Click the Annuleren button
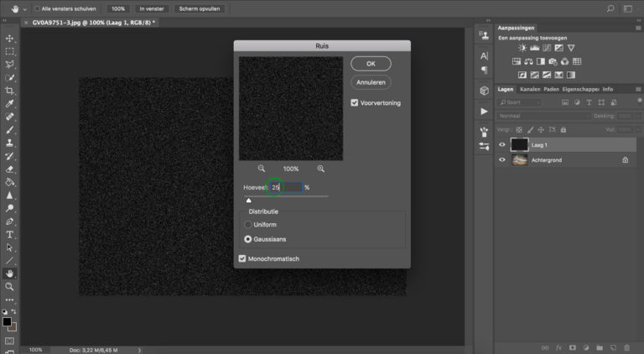Viewport: 644px width, 354px height. coord(371,82)
